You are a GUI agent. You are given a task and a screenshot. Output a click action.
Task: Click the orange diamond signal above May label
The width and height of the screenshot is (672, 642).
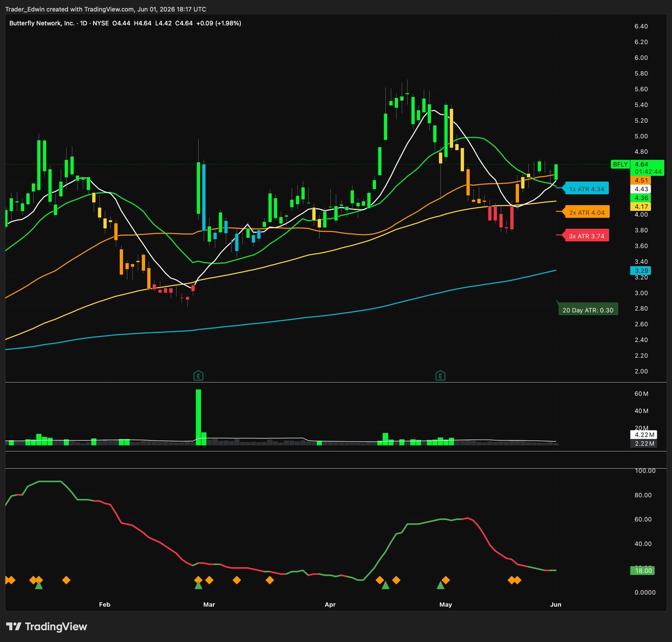tap(446, 580)
